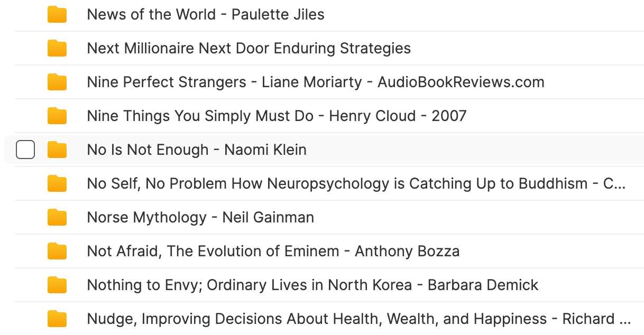Open News of the World - Paulette Jiles
This screenshot has height=335, width=644.
206,14
